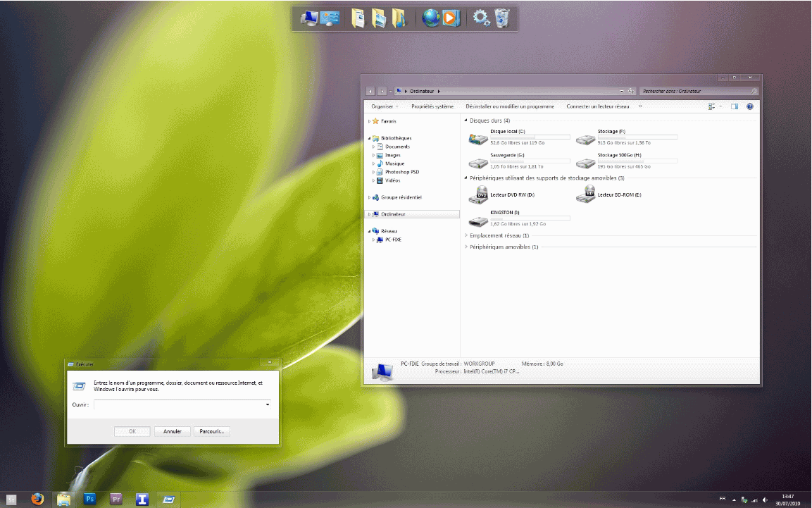
Task: Select PC-FIXE under Réseau
Action: point(393,240)
